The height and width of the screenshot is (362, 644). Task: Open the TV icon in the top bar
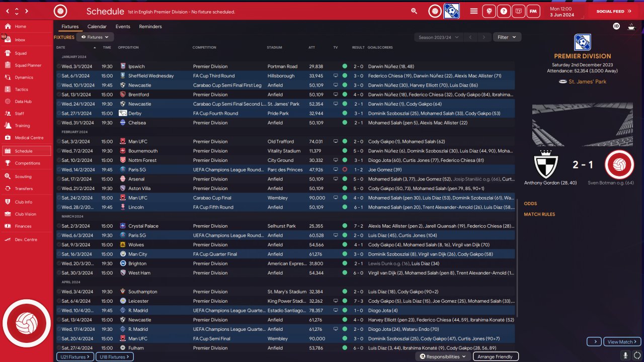pyautogui.click(x=518, y=11)
